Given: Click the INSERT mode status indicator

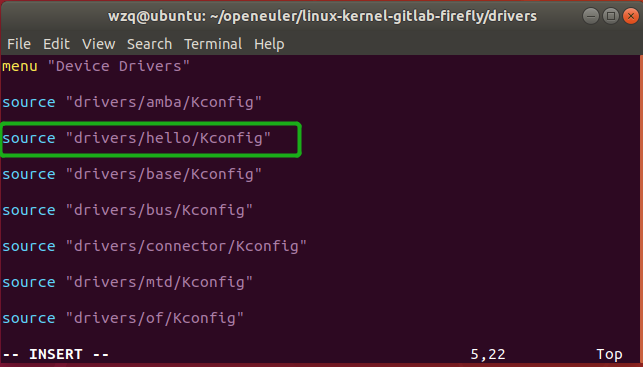Looking at the screenshot, I should click(x=56, y=354).
